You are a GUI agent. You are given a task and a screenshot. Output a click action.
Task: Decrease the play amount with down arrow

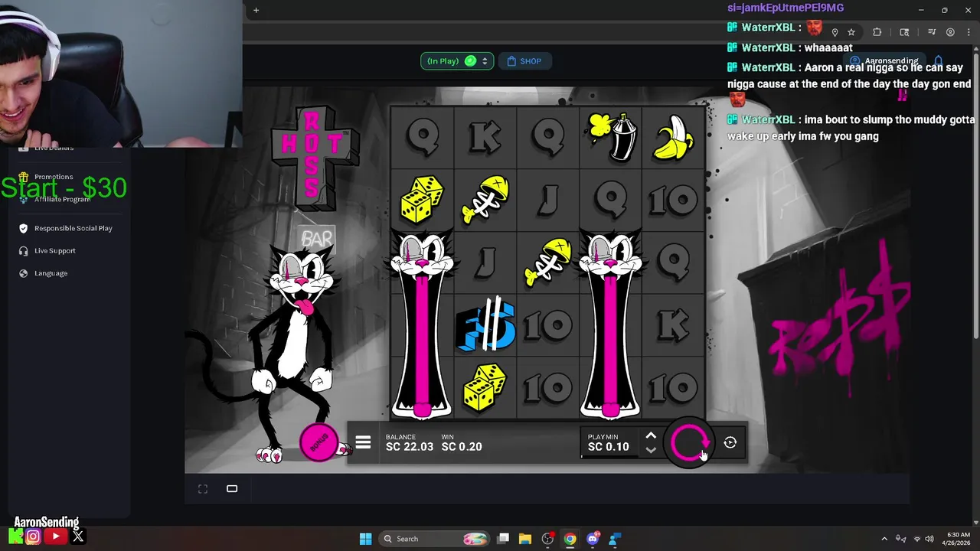click(651, 450)
